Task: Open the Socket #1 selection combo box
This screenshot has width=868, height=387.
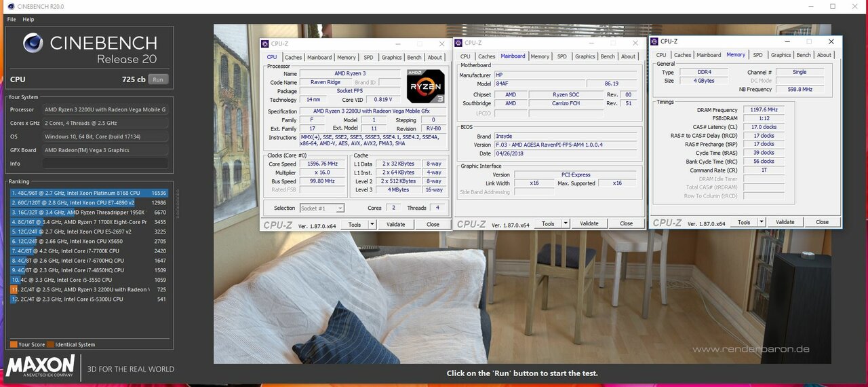Action: click(x=322, y=208)
